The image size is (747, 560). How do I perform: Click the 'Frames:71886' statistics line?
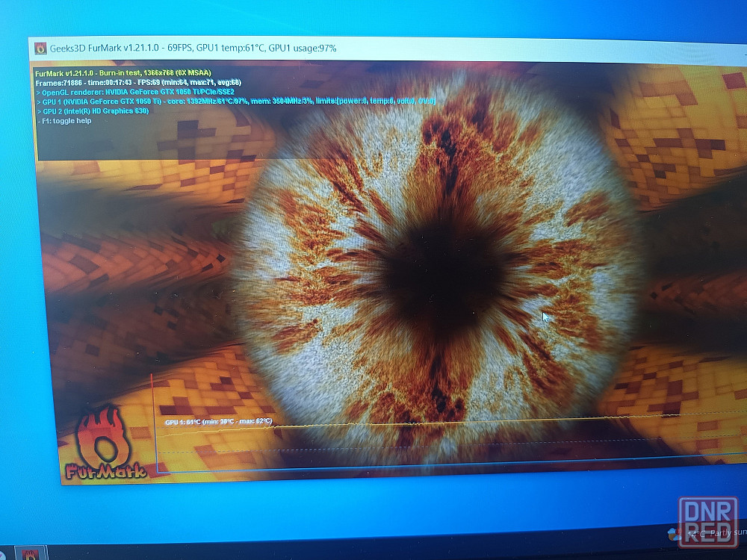[x=138, y=82]
